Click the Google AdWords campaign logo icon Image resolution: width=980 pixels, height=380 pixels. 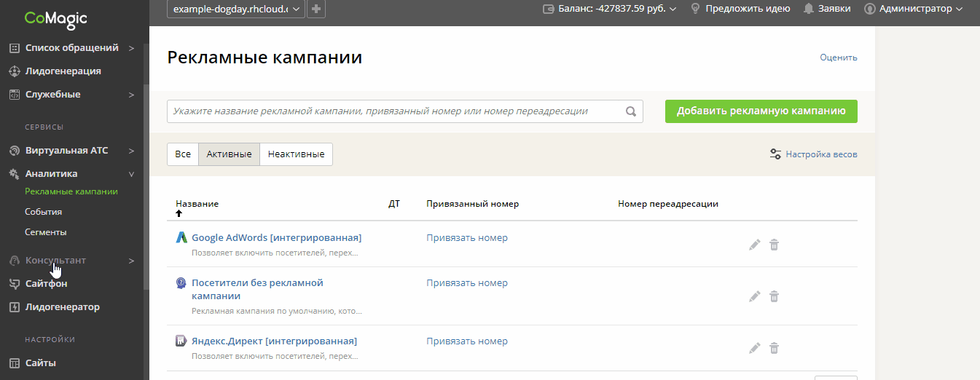[x=181, y=237]
